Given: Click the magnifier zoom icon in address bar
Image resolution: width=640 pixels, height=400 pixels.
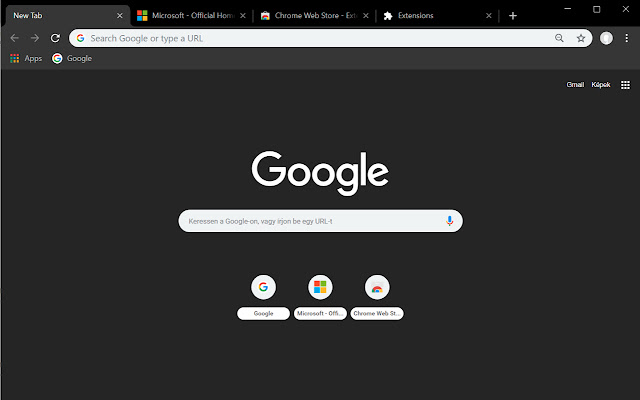Looking at the screenshot, I should (559, 38).
